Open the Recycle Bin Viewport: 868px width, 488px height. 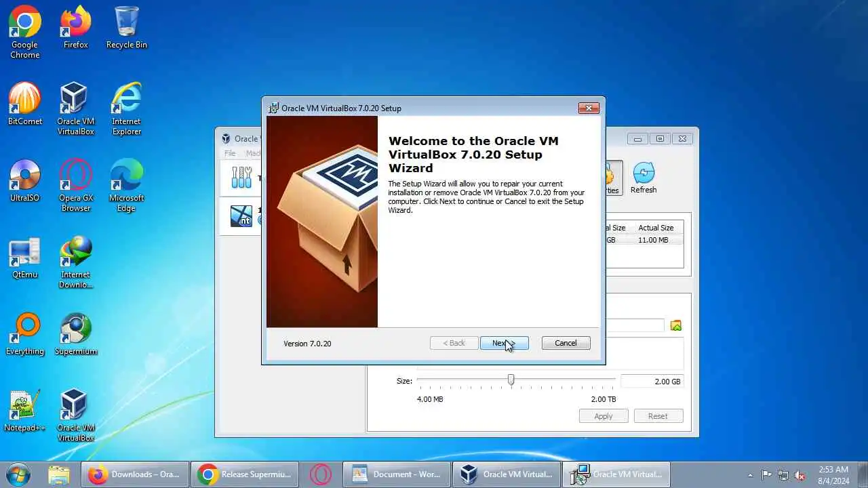tap(126, 28)
